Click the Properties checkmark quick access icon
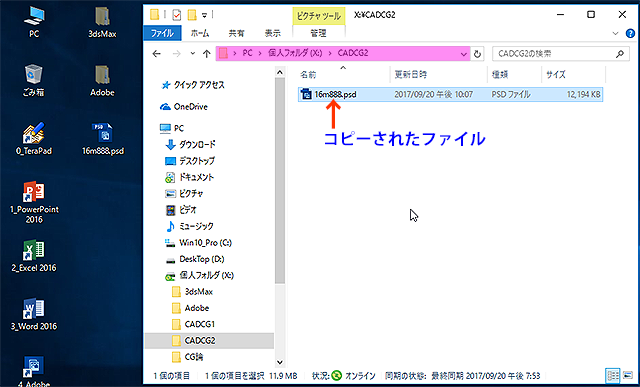This screenshot has width=640, height=387. [x=176, y=15]
